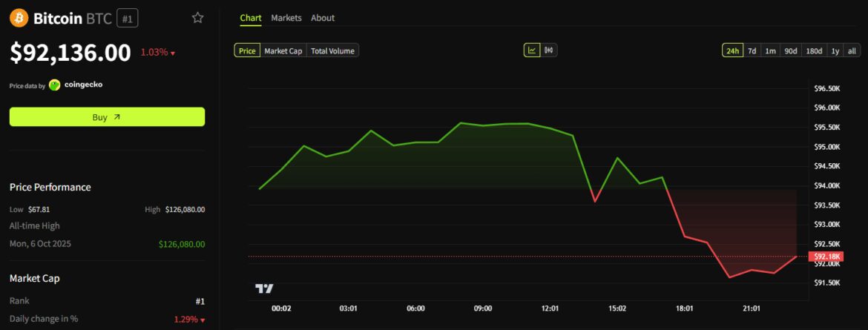Click the CoinGecko logo icon
868x330 pixels.
(55, 85)
